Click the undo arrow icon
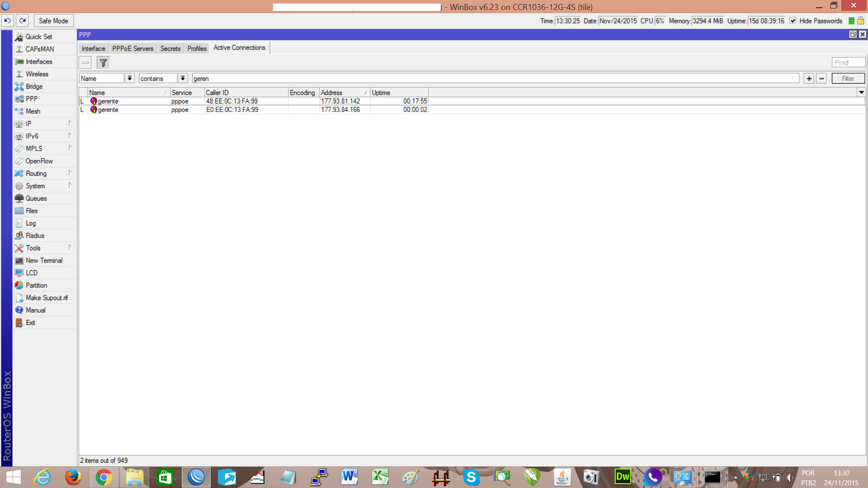This screenshot has height=488, width=868. coord(8,21)
